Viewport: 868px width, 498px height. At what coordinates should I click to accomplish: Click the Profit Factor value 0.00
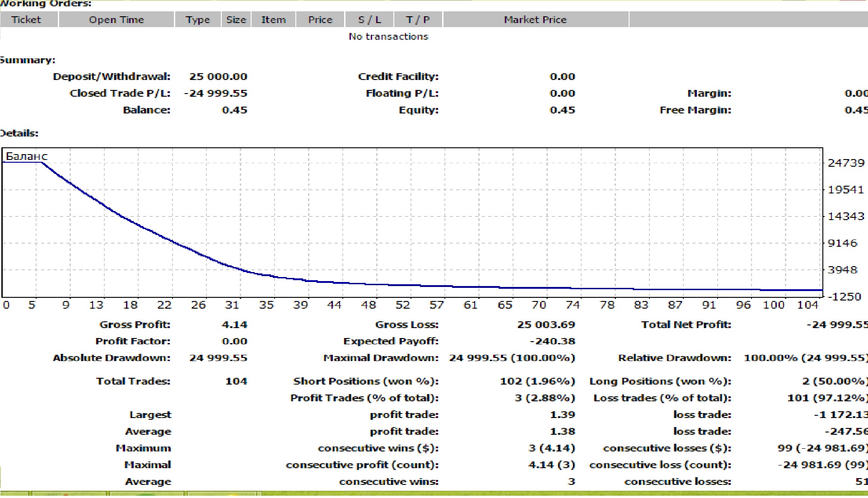click(x=234, y=341)
